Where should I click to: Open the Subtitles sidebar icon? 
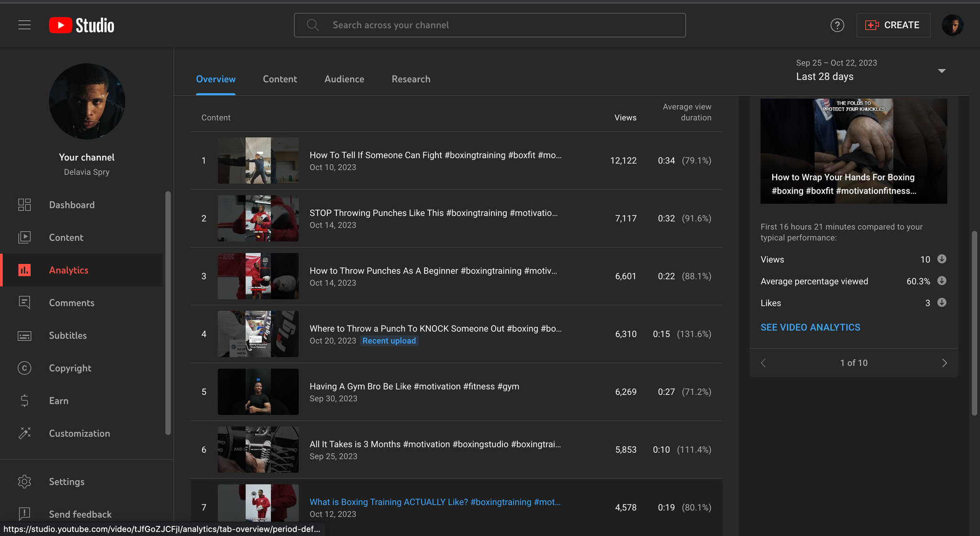pyautogui.click(x=24, y=336)
